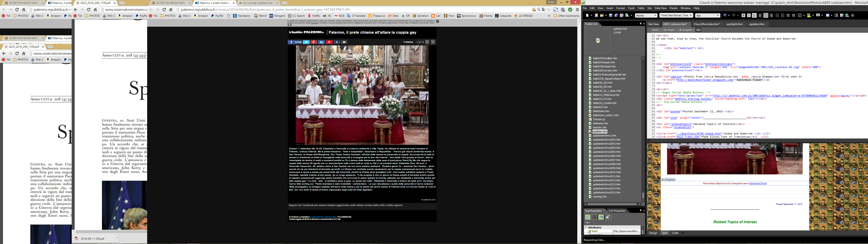The image size is (868, 244).
Task: Click the Insert picture from file icon
Action: (842, 16)
